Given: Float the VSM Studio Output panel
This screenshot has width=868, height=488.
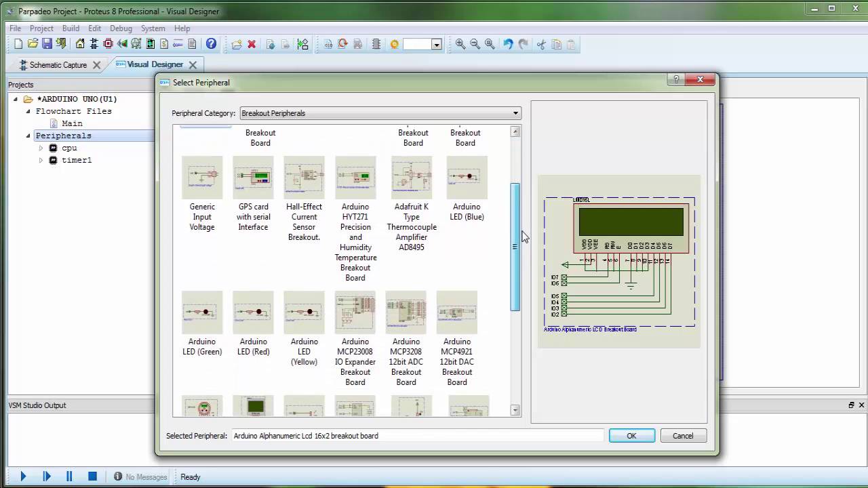Looking at the screenshot, I should click(852, 405).
